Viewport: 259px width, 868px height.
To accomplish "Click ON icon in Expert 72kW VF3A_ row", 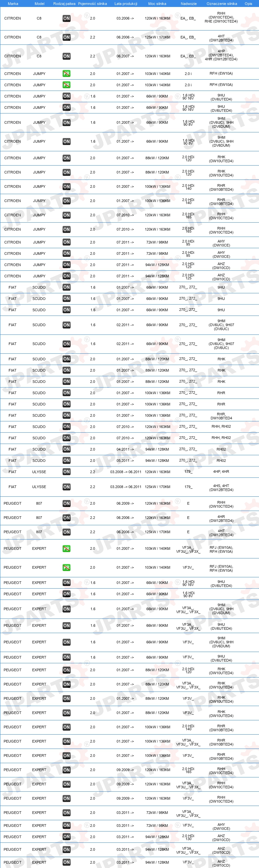I will (67, 813).
